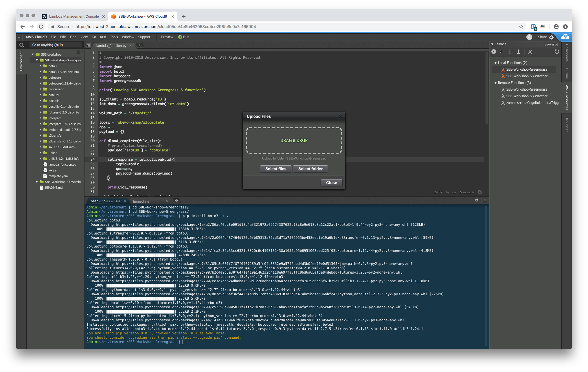Viewport: 588px width, 372px height.
Task: Go back in the browser
Action: pos(22,27)
